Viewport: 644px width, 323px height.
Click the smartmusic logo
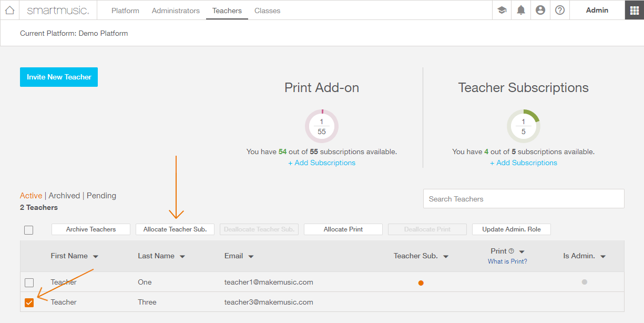coord(58,11)
